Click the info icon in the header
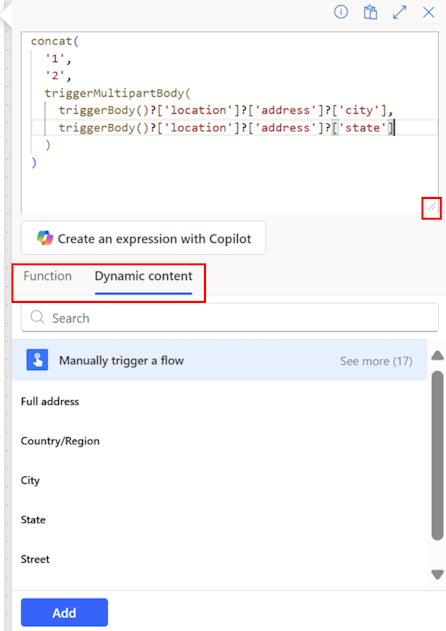The width and height of the screenshot is (446, 631). click(341, 12)
